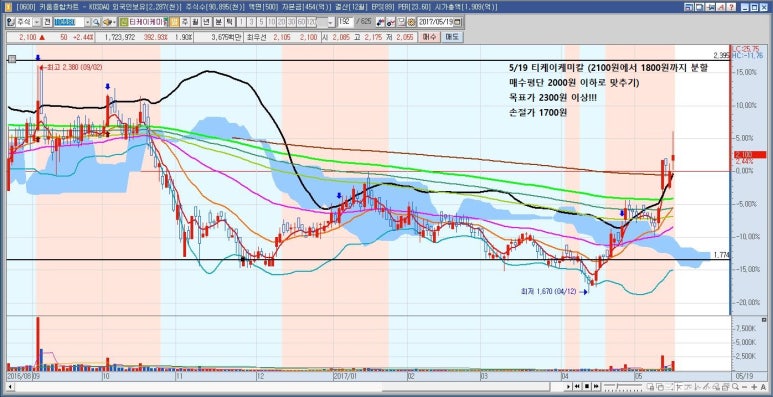The width and height of the screenshot is (773, 397).
Task: Open the calendar picker beside 2017/05/19
Action: pos(457,23)
